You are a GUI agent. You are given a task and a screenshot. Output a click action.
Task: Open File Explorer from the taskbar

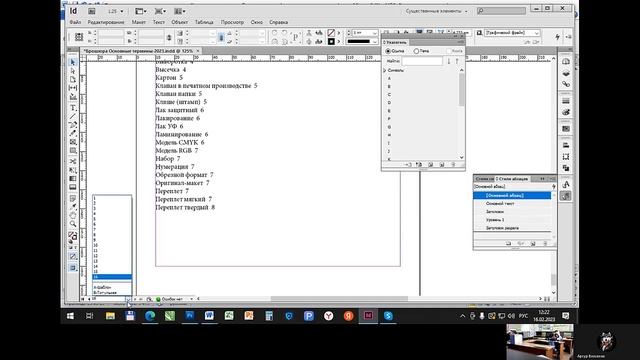[x=110, y=316]
